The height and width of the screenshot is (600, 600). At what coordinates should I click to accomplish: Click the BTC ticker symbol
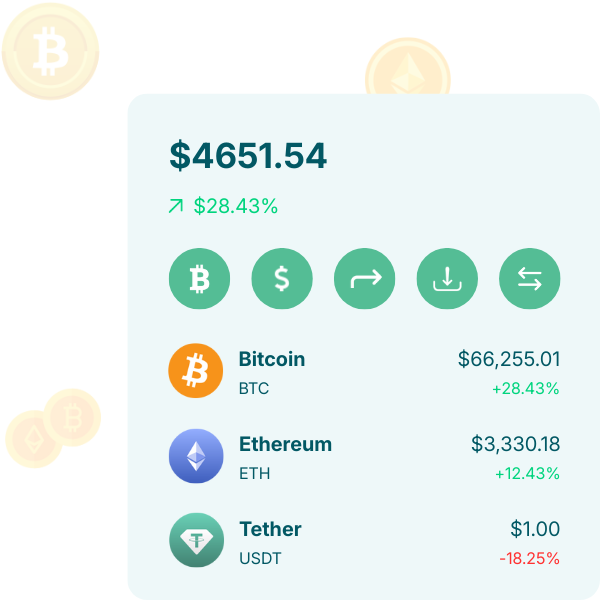click(x=254, y=388)
